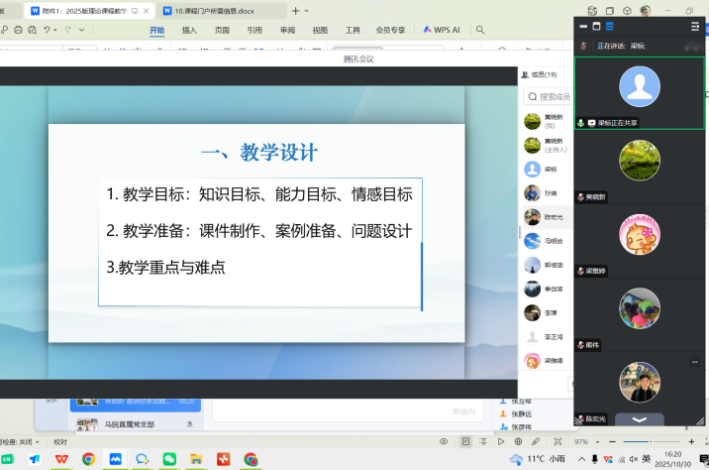The width and height of the screenshot is (709, 470).
Task: Switch to single-window view in meeting panel
Action: click(596, 26)
